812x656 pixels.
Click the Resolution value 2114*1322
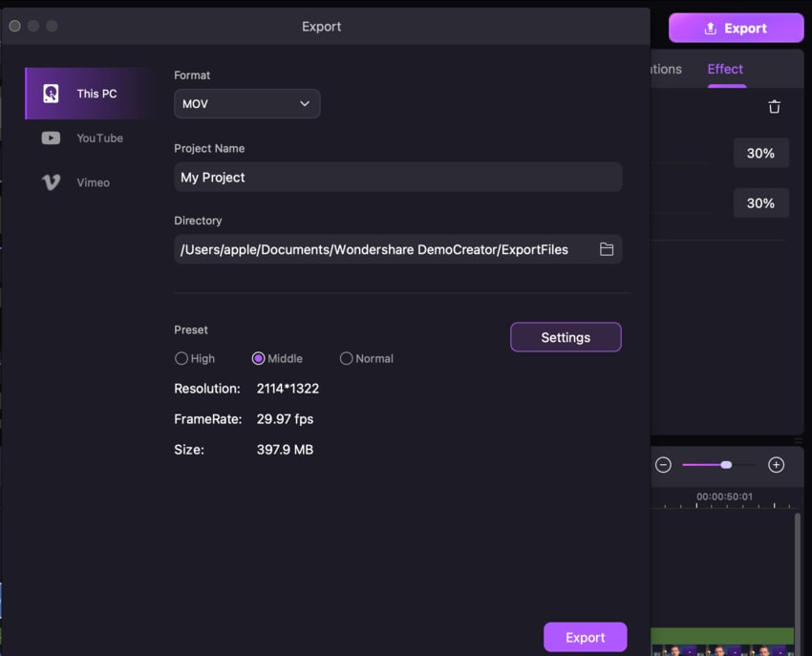point(288,389)
